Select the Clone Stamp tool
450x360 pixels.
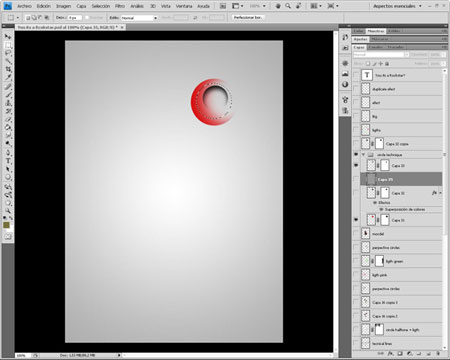(8, 103)
